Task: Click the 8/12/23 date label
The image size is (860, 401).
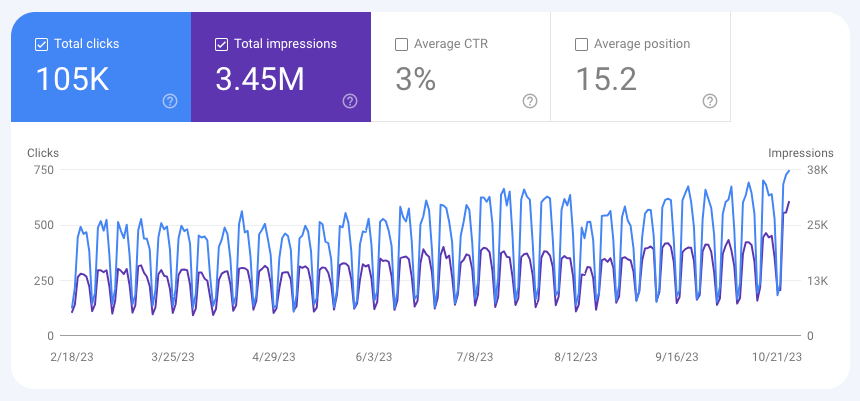Action: click(x=575, y=357)
